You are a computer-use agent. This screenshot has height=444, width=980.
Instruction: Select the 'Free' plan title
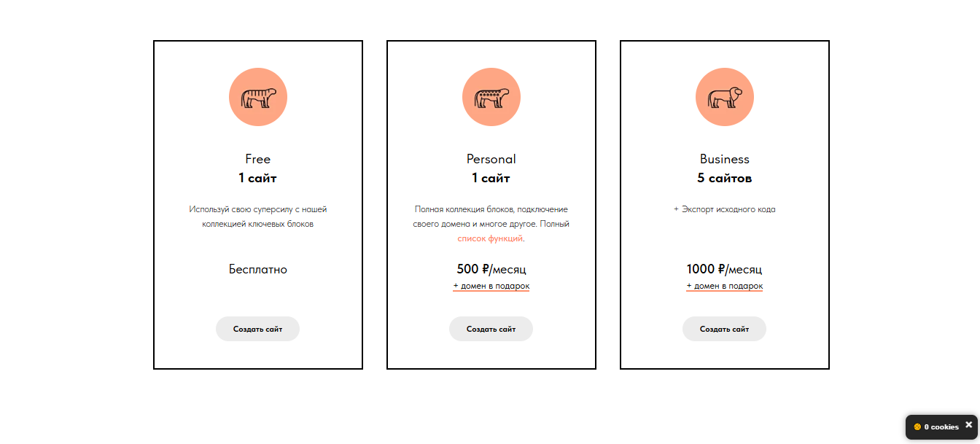[x=258, y=159]
